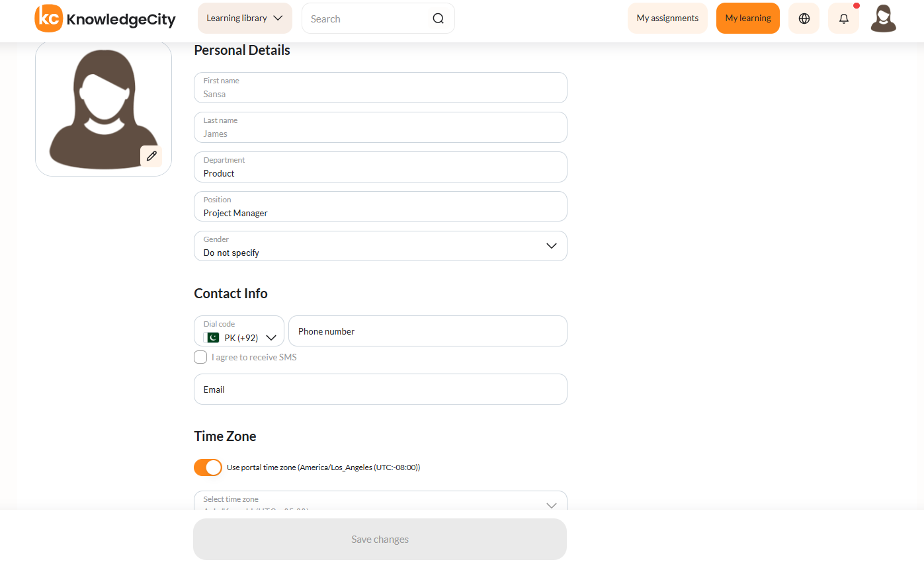Open My learning

pos(748,19)
